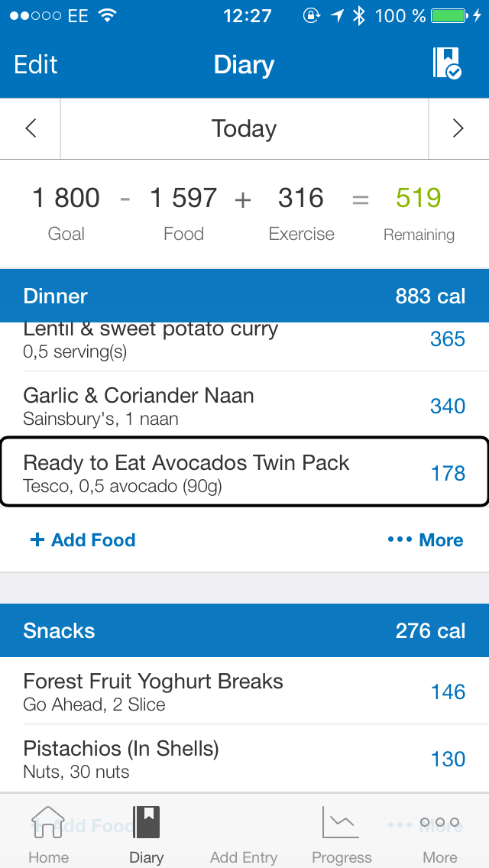
Task: Open the Progress chart tab
Action: 341,834
